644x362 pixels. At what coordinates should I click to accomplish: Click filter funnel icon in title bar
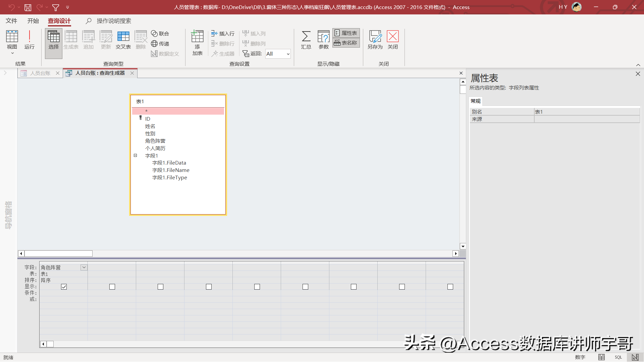click(56, 7)
